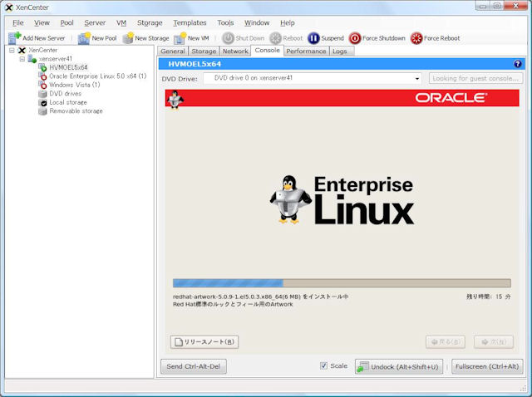
Task: Open the View menu
Action: [42, 22]
